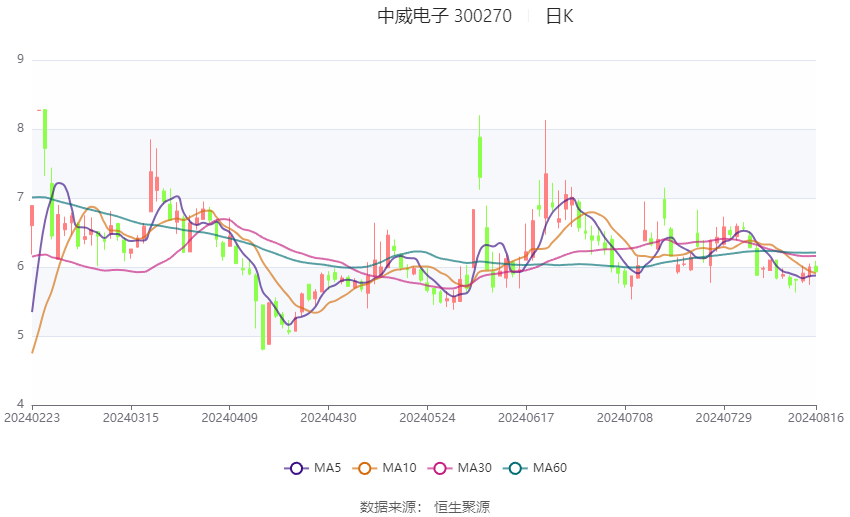Viewport: 850px width, 517px height.
Task: Click the y-axis value 7
Action: tap(21, 197)
